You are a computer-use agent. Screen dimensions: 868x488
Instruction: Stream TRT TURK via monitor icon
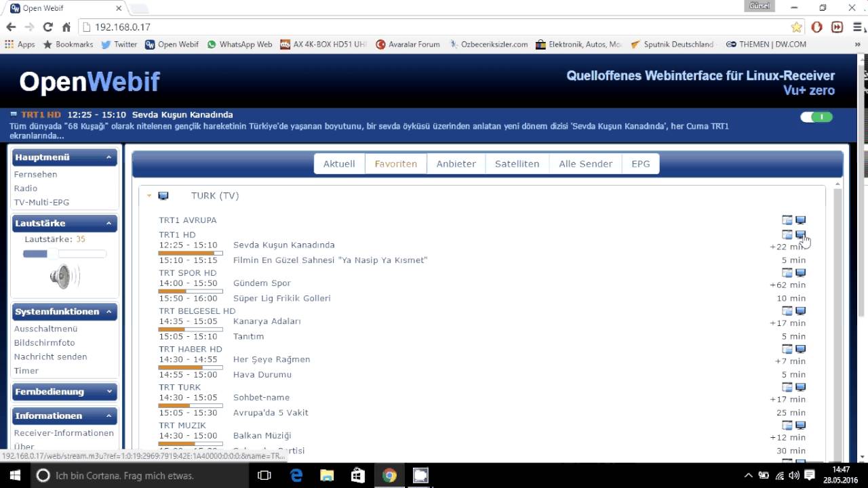[x=801, y=387]
